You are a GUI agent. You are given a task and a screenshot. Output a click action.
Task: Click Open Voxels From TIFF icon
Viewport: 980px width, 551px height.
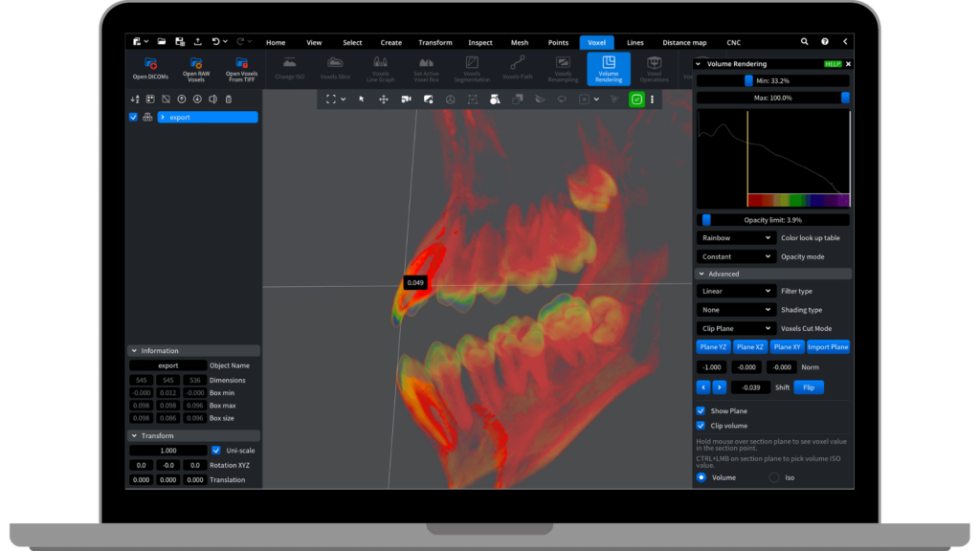241,64
